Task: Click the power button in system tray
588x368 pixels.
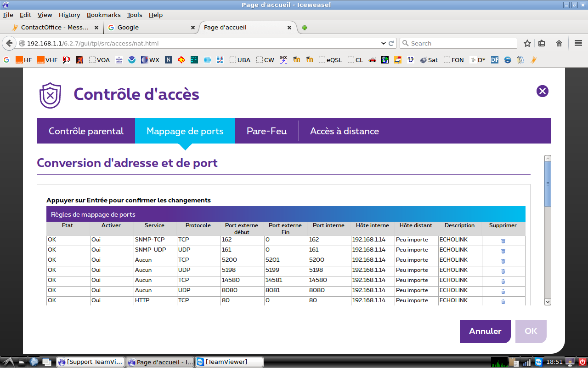Action: pyautogui.click(x=582, y=362)
